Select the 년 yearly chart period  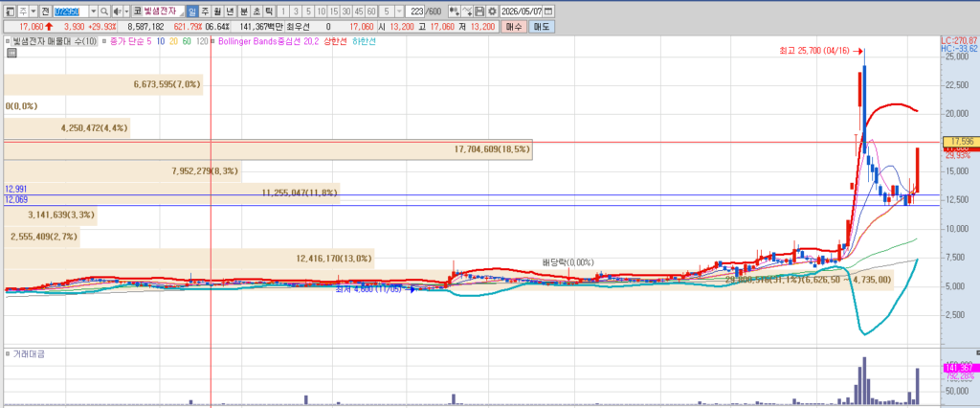point(230,11)
